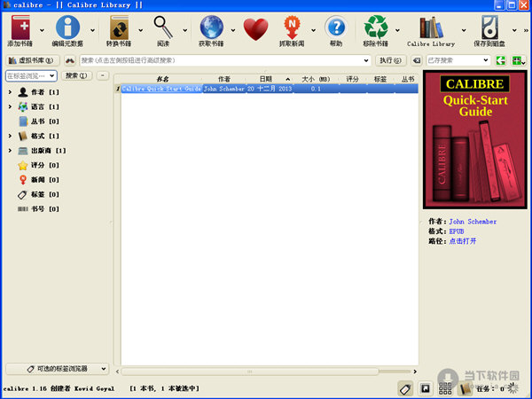This screenshot has height=399, width=532.
Task: Select the Identifiers [0] category
Action: (38, 208)
